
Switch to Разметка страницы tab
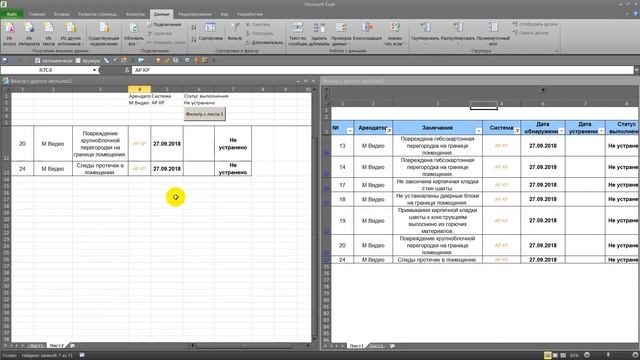[x=97, y=14]
